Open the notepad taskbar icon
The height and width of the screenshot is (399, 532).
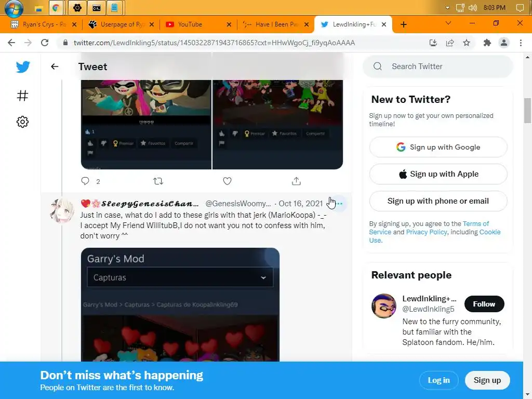[115, 8]
